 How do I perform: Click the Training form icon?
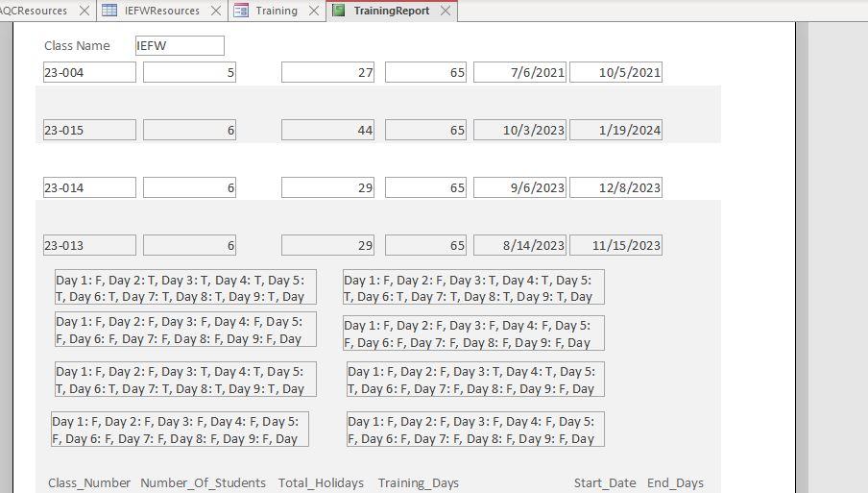(x=241, y=11)
